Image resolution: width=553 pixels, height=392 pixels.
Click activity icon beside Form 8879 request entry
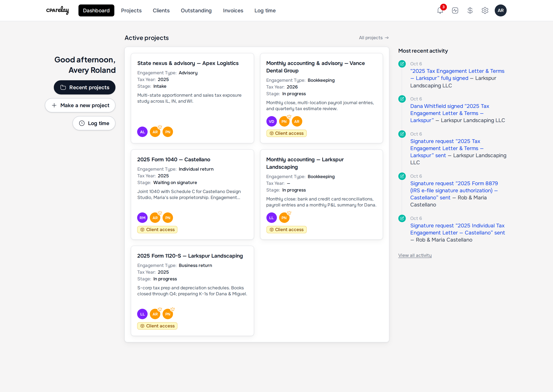pyautogui.click(x=402, y=176)
